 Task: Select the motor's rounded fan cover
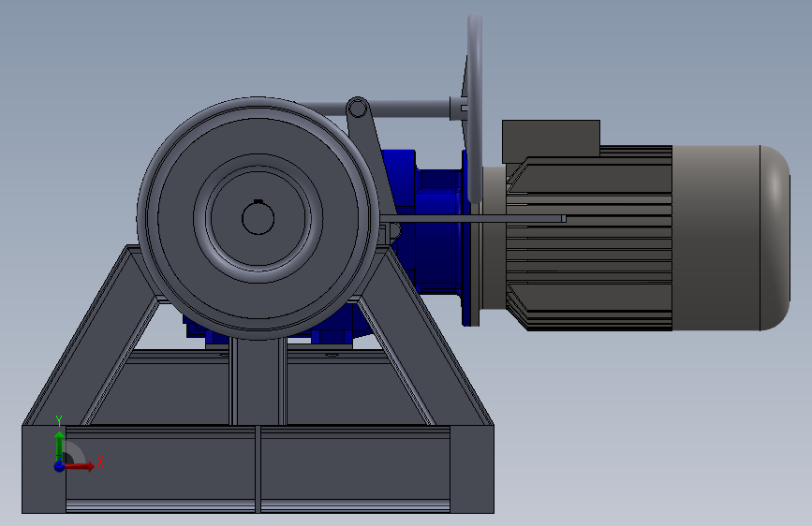tap(731, 238)
